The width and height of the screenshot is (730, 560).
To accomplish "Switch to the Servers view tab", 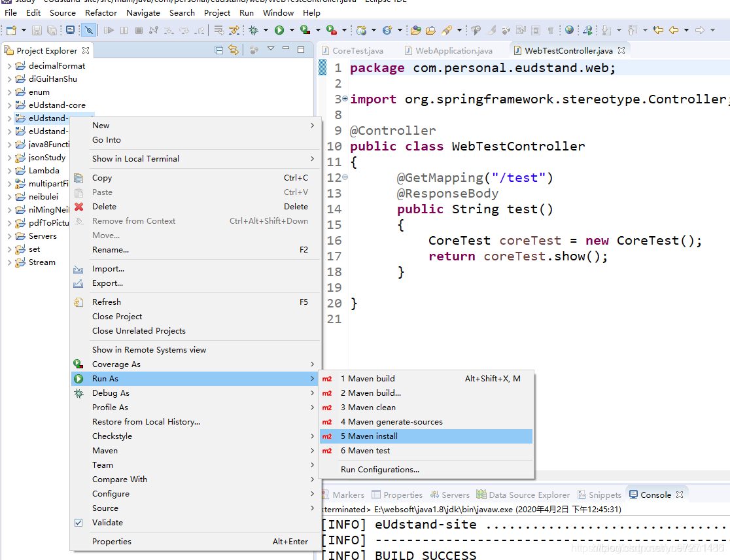I will tap(450, 495).
